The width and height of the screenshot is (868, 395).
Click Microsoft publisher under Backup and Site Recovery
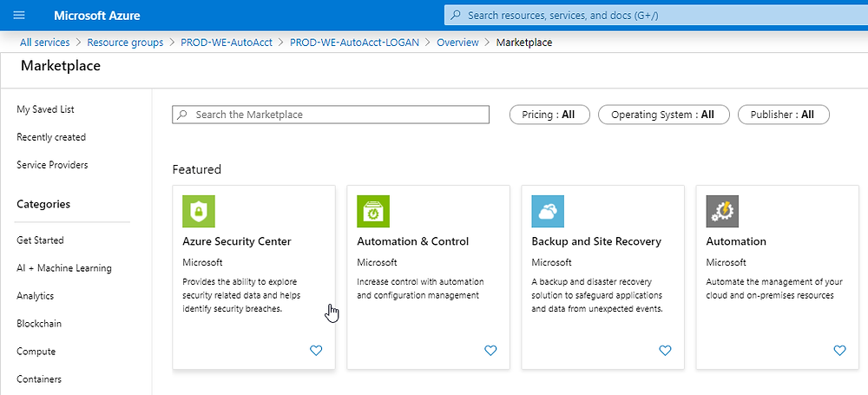coord(551,262)
